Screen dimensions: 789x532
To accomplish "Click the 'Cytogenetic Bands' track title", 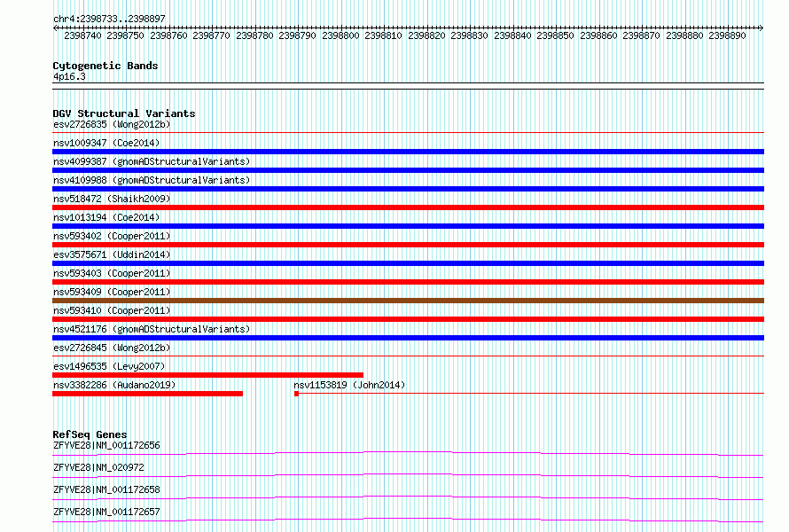I will point(105,66).
